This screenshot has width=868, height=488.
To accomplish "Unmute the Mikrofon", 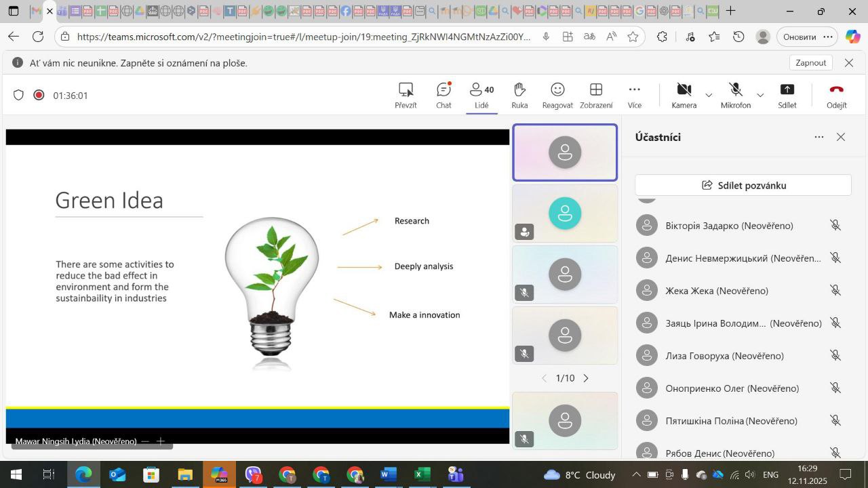I will coord(735,95).
